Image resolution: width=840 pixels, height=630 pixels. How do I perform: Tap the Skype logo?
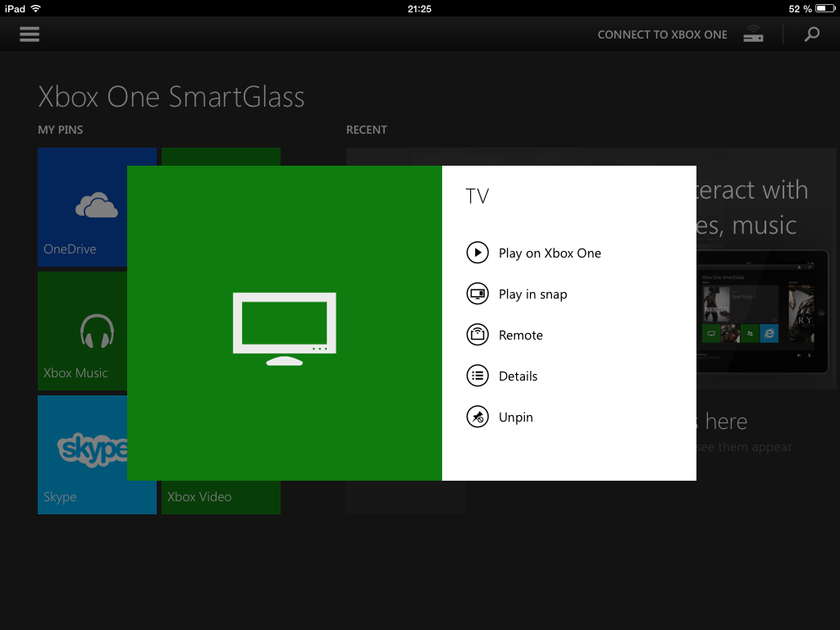[92, 450]
